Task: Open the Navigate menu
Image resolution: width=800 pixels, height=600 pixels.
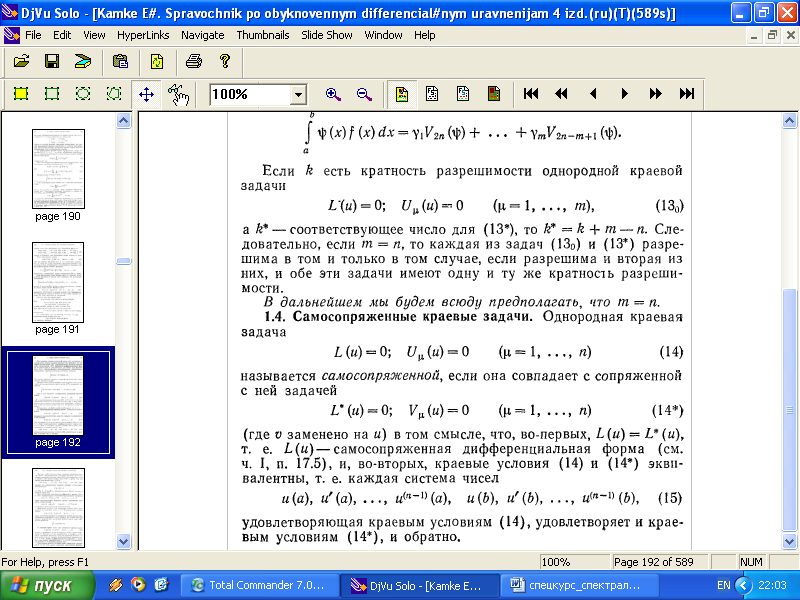Action: point(203,35)
